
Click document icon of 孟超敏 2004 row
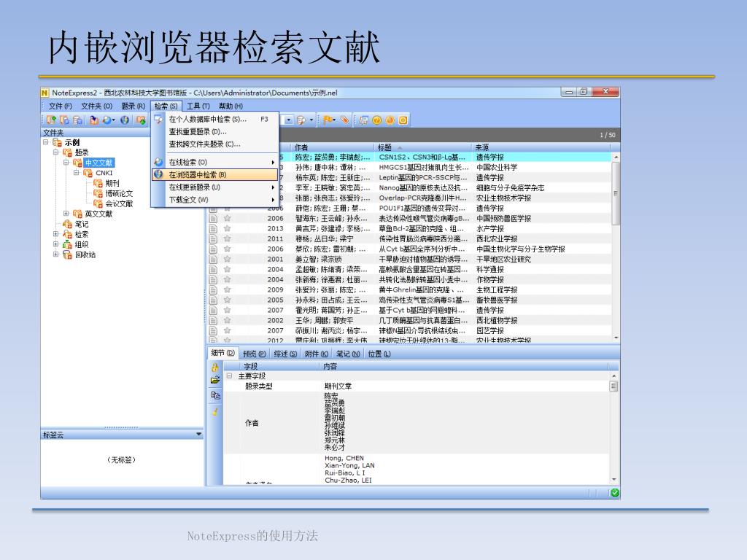[x=214, y=270]
